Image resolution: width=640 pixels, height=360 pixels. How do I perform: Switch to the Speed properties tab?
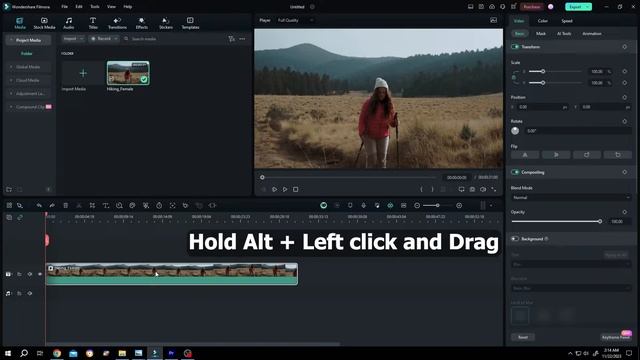(567, 21)
